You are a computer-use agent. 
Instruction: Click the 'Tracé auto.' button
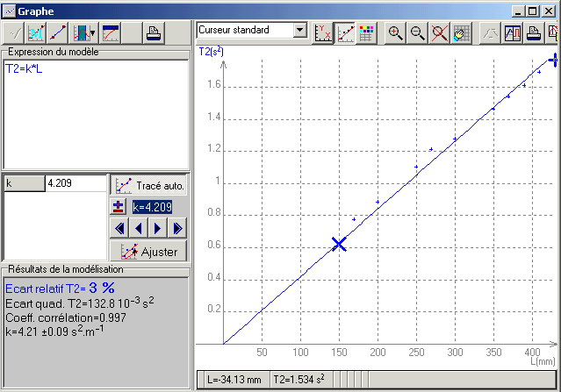(x=148, y=185)
